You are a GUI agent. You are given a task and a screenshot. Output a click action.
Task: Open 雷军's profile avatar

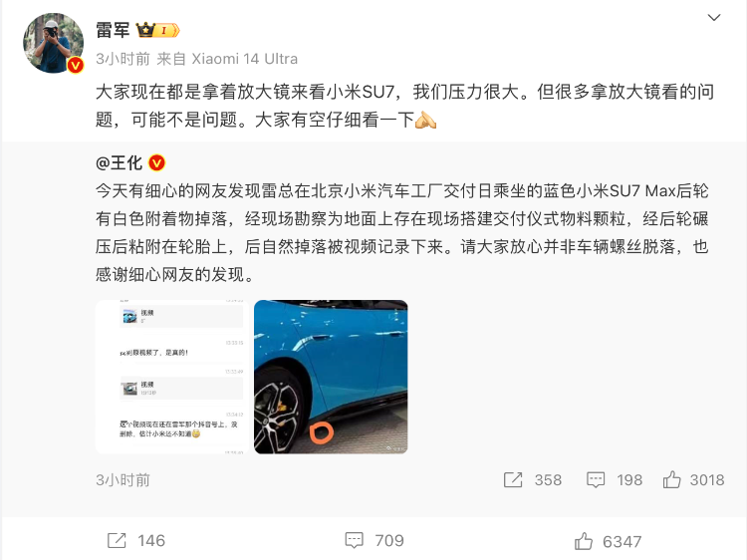pos(53,43)
